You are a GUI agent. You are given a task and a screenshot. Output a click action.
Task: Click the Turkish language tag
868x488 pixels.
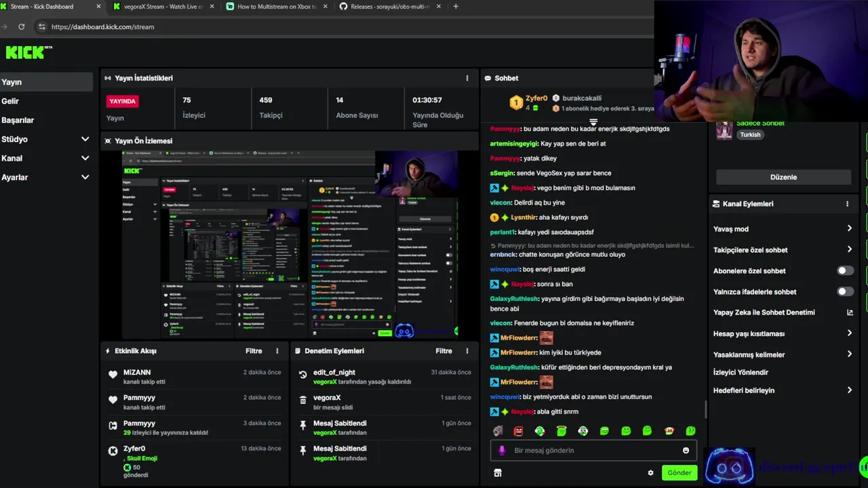click(750, 134)
